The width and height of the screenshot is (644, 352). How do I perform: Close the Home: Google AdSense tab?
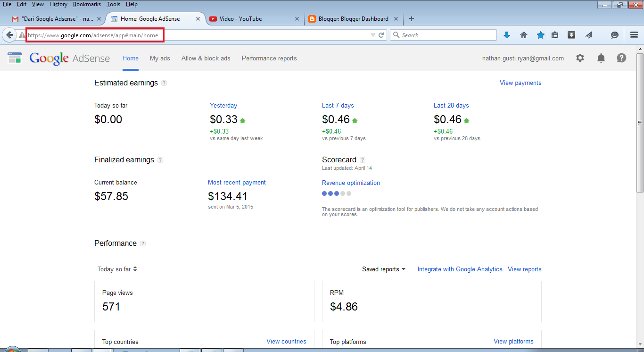pos(198,19)
